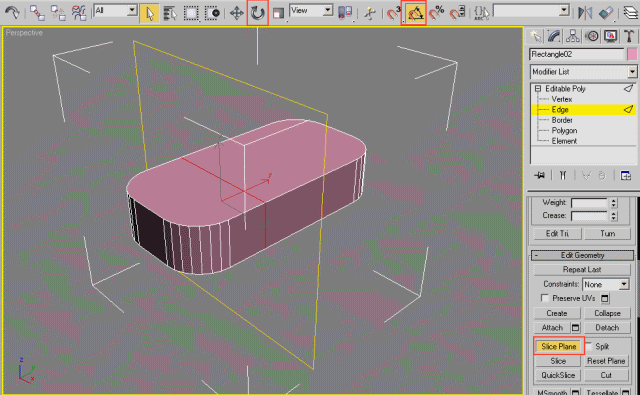
Task: Toggle the 3D Snaps magnet
Action: 394,13
